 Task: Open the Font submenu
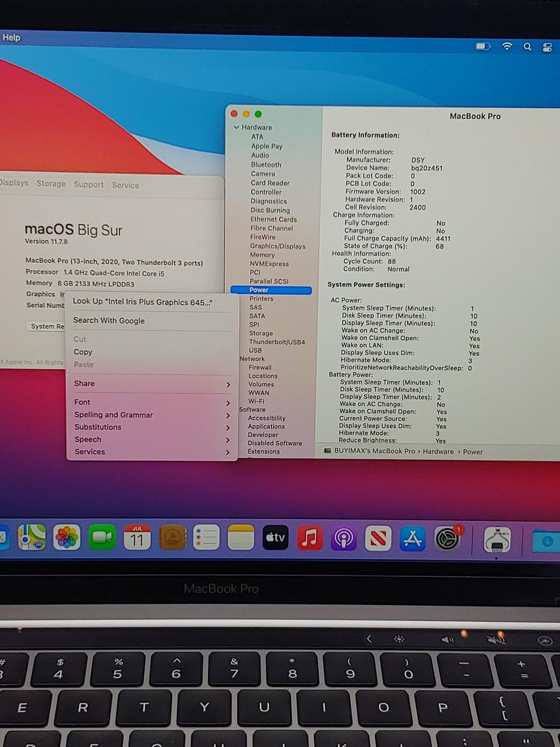(152, 402)
